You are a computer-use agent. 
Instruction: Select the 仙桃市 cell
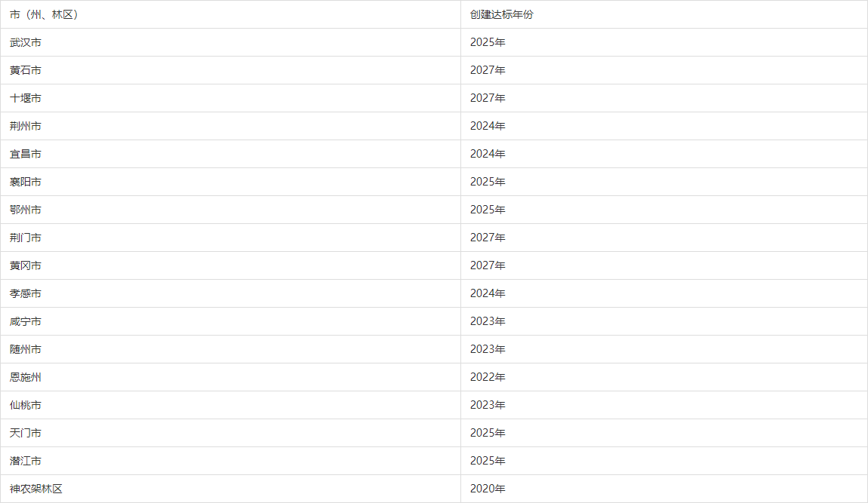pyautogui.click(x=230, y=405)
